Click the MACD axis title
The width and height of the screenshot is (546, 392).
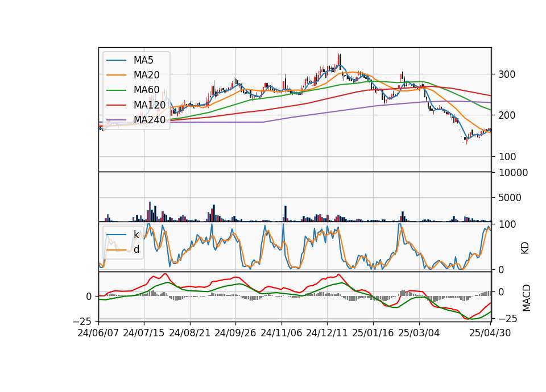(527, 298)
